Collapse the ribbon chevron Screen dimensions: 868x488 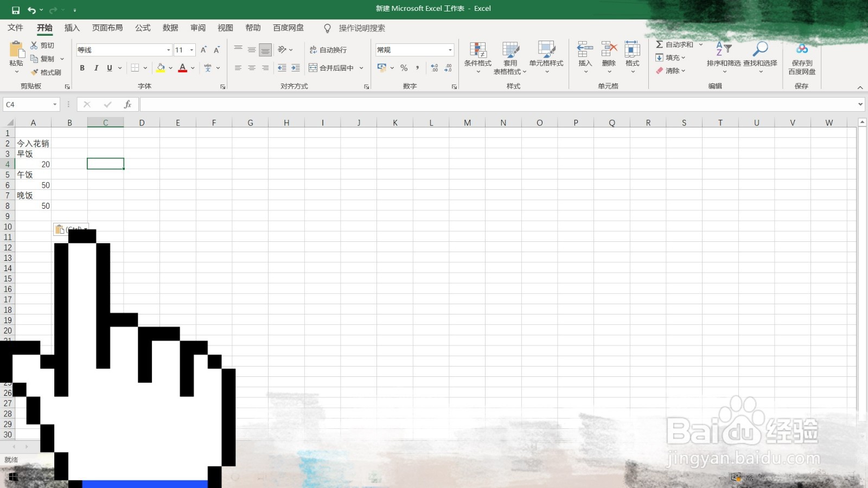click(x=860, y=87)
